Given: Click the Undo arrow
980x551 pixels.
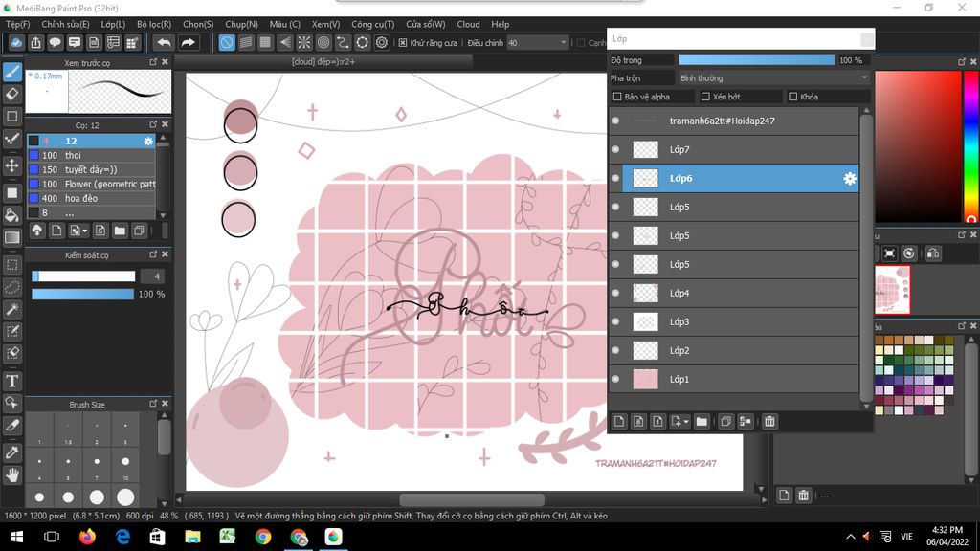Looking at the screenshot, I should (x=164, y=42).
